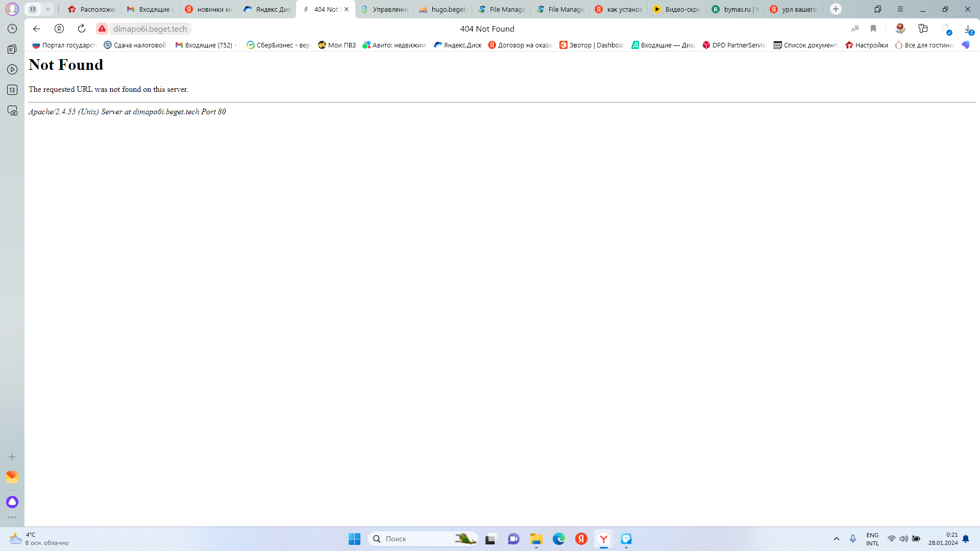Click the browser history clock icon in sidebar
980x551 pixels.
[x=12, y=29]
